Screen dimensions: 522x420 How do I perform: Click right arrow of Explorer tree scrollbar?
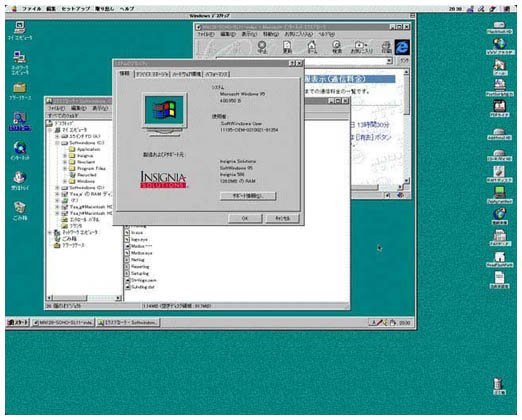click(118, 298)
